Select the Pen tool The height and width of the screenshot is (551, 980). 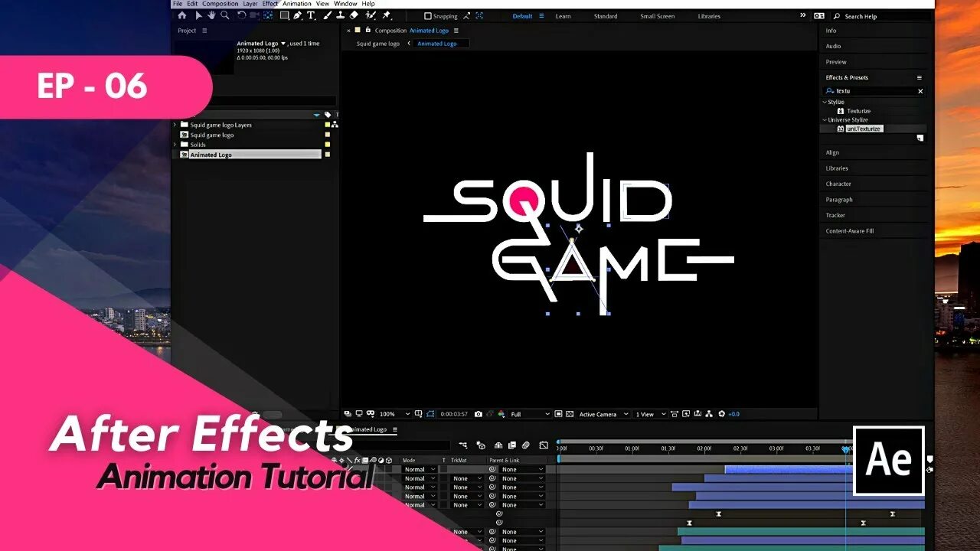[298, 15]
